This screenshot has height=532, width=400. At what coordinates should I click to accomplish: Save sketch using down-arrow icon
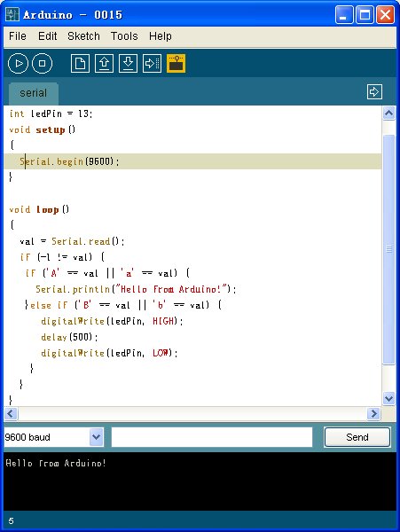tap(128, 64)
